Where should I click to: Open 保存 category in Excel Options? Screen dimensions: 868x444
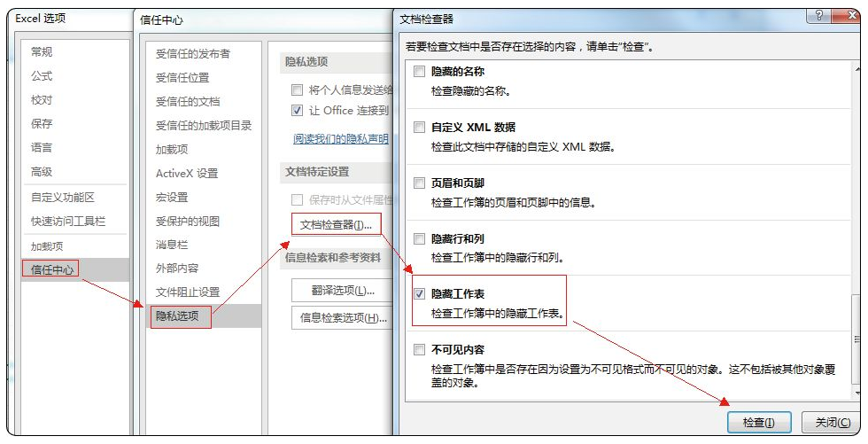coord(42,123)
